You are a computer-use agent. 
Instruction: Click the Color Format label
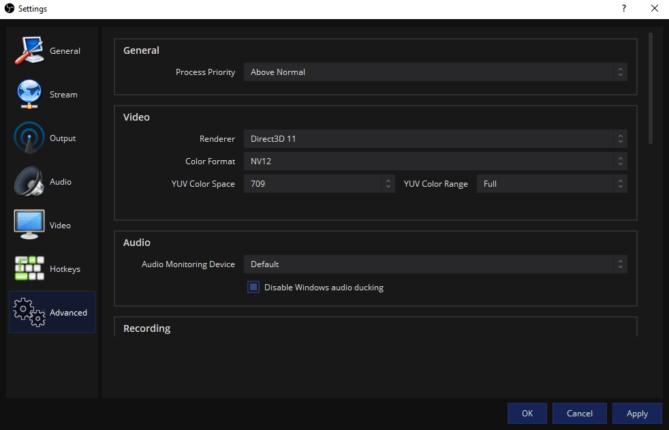coord(210,161)
